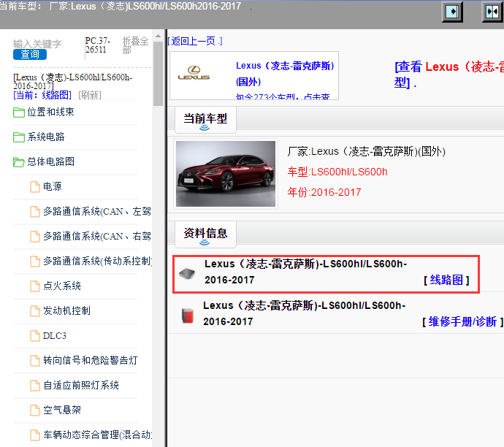Open 多路通信系统(CAN、右驾 document
The height and width of the screenshot is (447, 504).
(x=97, y=236)
